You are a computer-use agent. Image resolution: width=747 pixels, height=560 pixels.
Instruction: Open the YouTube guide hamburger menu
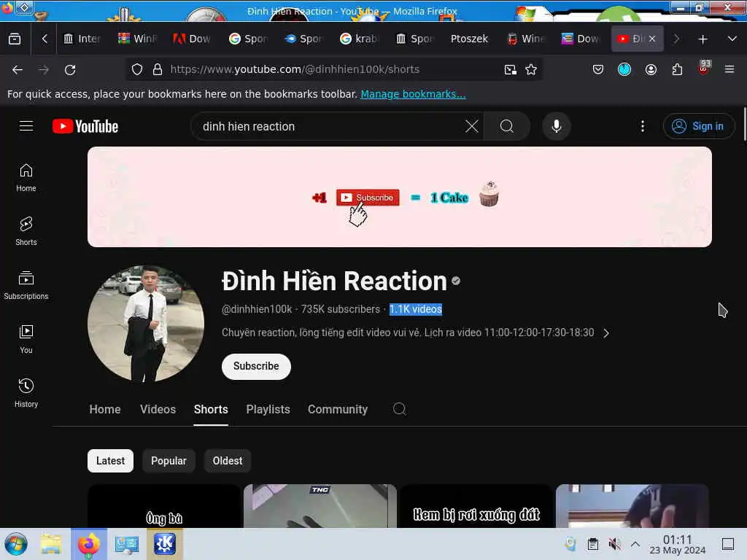[26, 126]
